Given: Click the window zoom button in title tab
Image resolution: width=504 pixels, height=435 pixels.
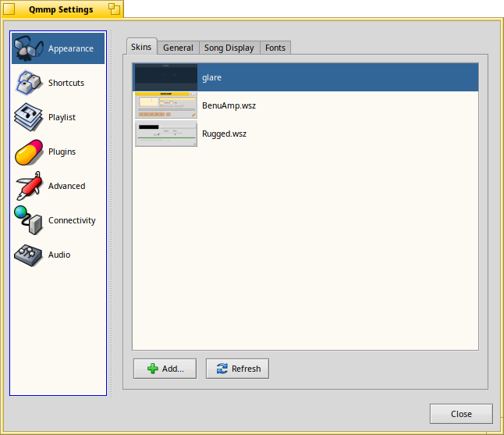Looking at the screenshot, I should [x=114, y=9].
